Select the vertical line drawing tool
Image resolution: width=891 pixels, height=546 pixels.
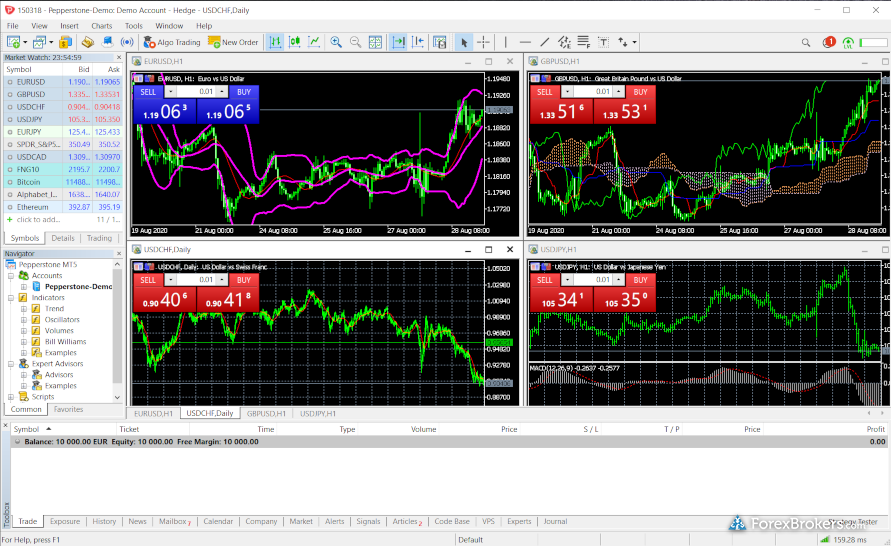pos(505,42)
